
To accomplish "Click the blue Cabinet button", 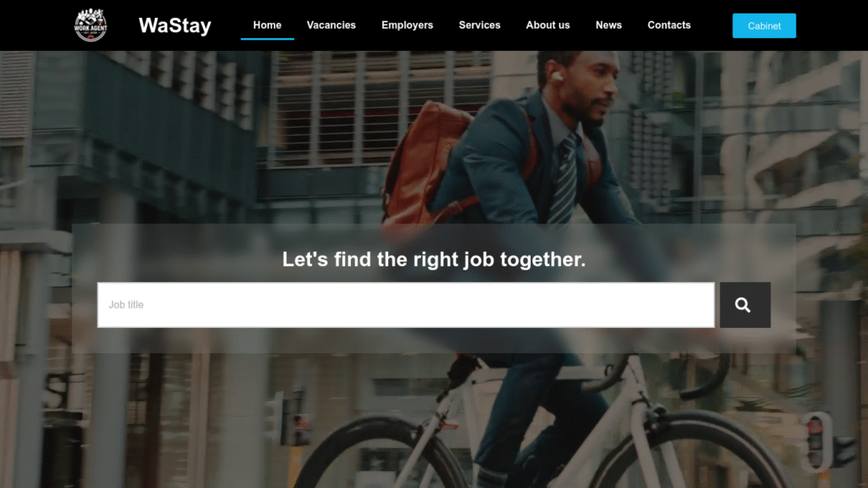I will (764, 25).
